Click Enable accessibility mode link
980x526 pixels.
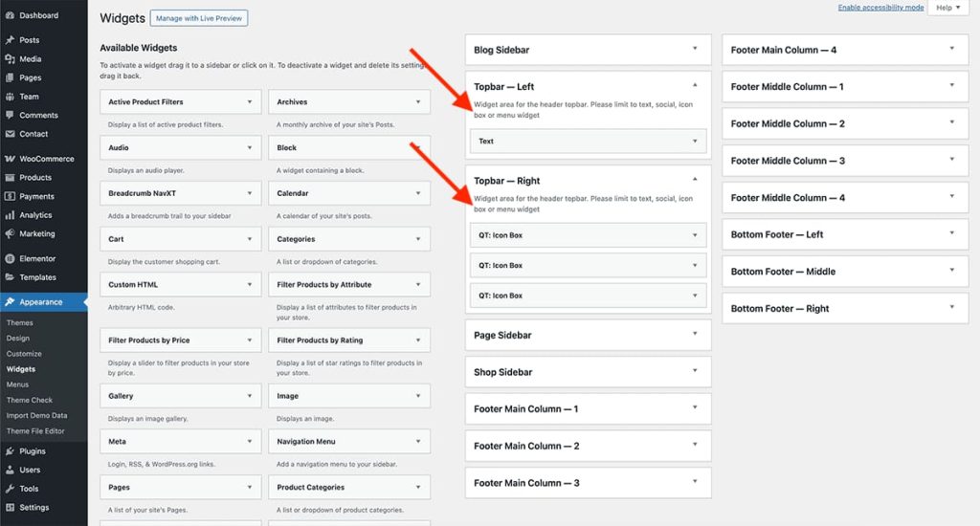pyautogui.click(x=880, y=8)
